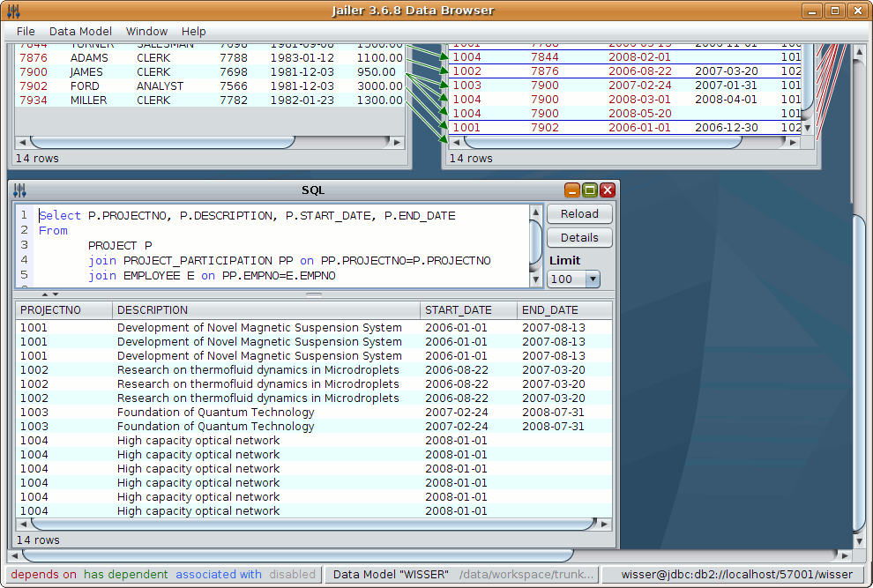Maximize the SQL internal window
This screenshot has height=588, width=873.
(x=590, y=190)
